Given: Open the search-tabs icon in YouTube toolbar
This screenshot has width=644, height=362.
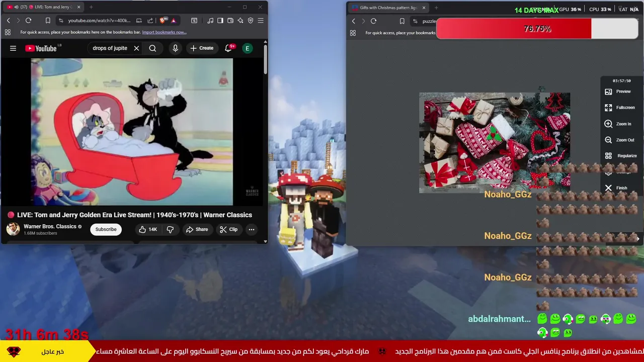Looking at the screenshot, I should 194,21.
